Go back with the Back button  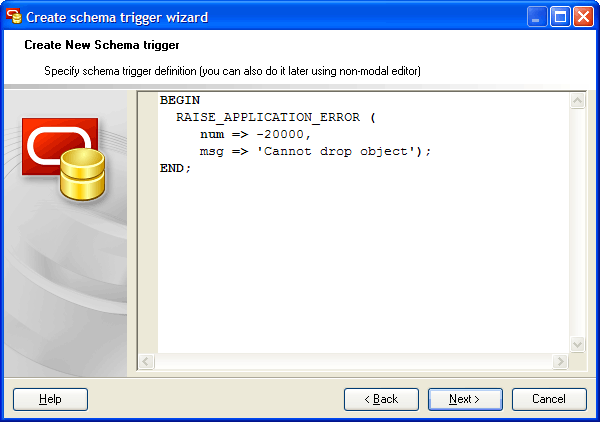(381, 399)
